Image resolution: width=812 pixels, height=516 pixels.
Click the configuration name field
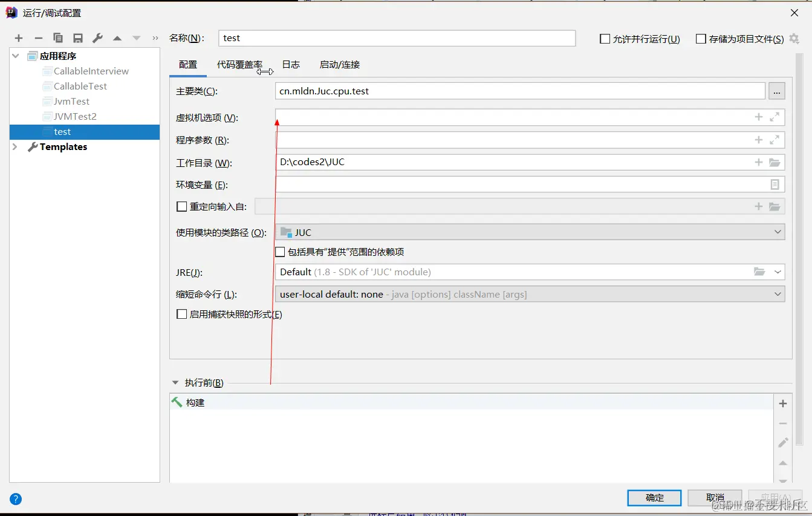click(x=397, y=38)
